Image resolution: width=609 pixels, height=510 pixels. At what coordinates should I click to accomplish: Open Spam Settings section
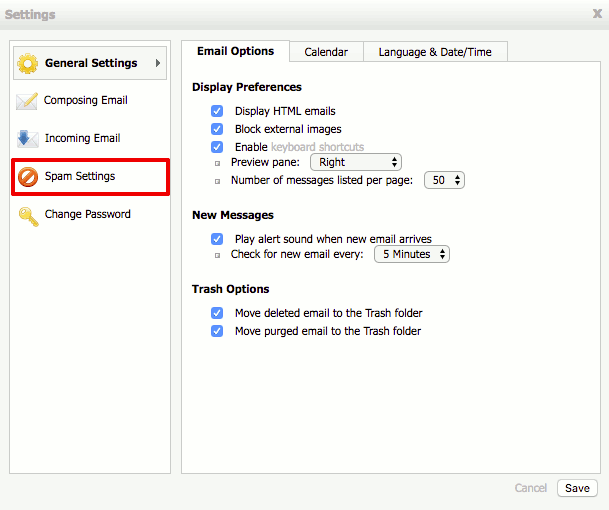point(90,177)
